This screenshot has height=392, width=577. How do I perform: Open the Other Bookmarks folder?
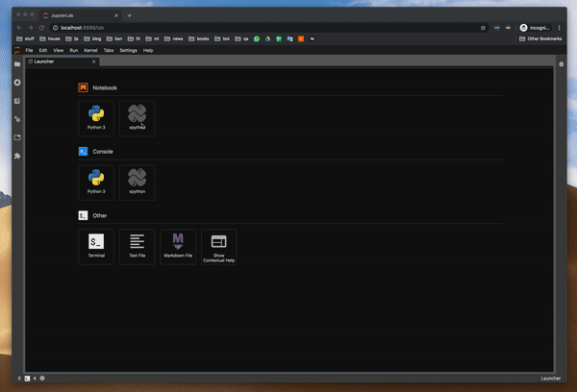point(540,38)
